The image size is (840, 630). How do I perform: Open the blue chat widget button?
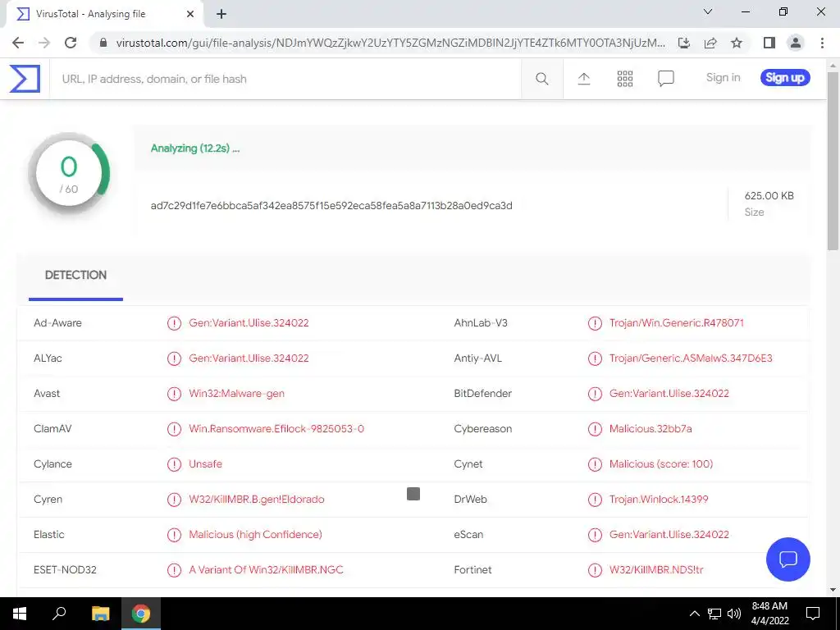coord(788,559)
